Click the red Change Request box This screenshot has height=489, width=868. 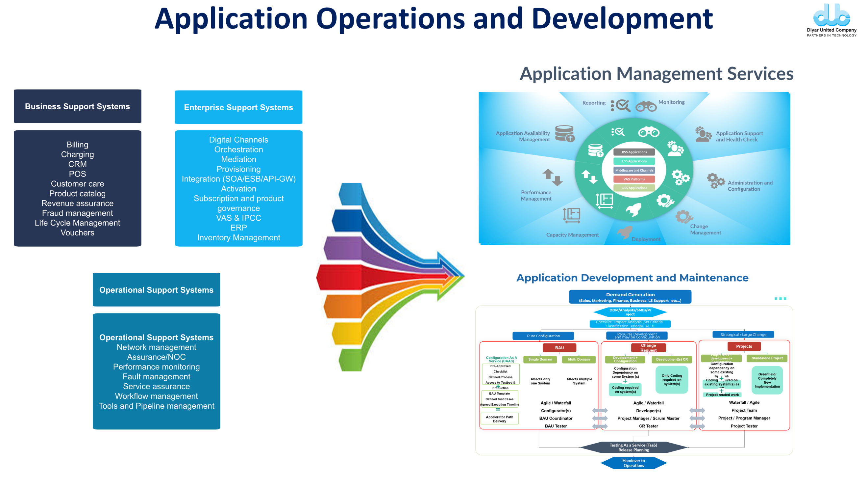pyautogui.click(x=648, y=347)
